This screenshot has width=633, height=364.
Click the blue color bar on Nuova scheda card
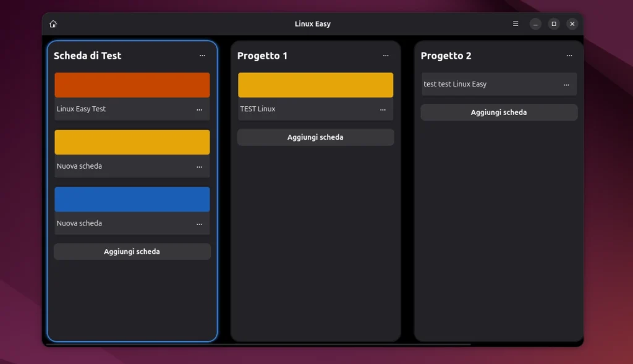[x=132, y=198]
